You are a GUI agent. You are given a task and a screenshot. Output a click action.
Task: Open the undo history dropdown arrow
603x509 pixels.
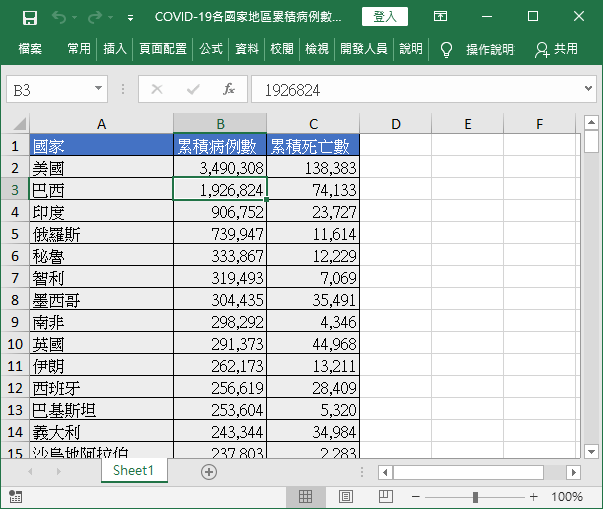tap(74, 18)
